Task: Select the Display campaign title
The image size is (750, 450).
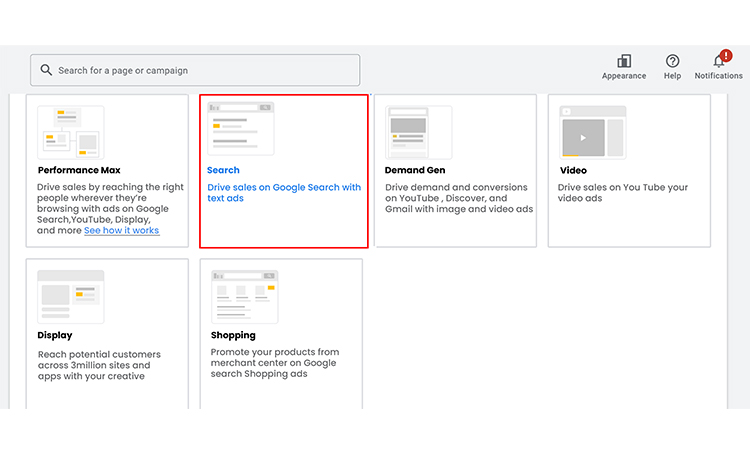Action: 55,335
